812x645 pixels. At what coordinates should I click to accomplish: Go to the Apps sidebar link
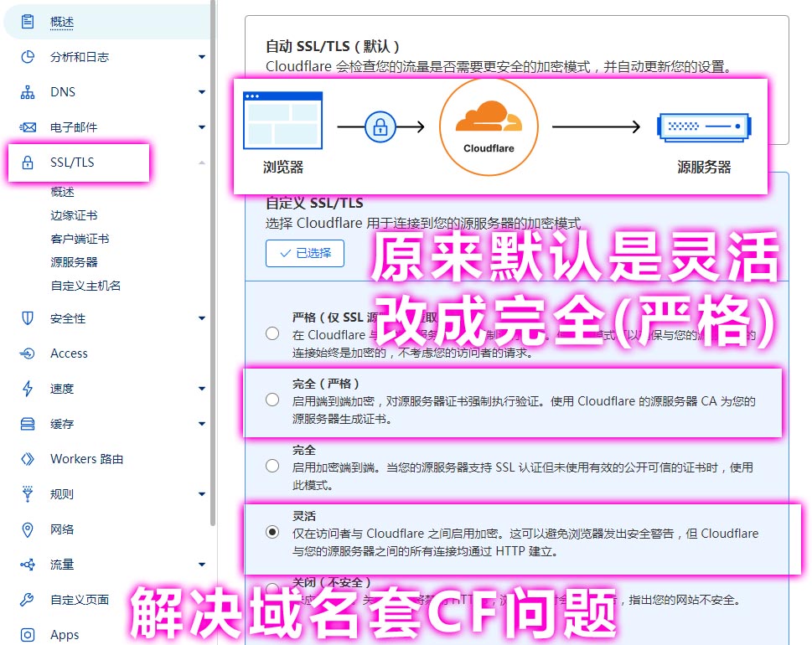[x=65, y=635]
